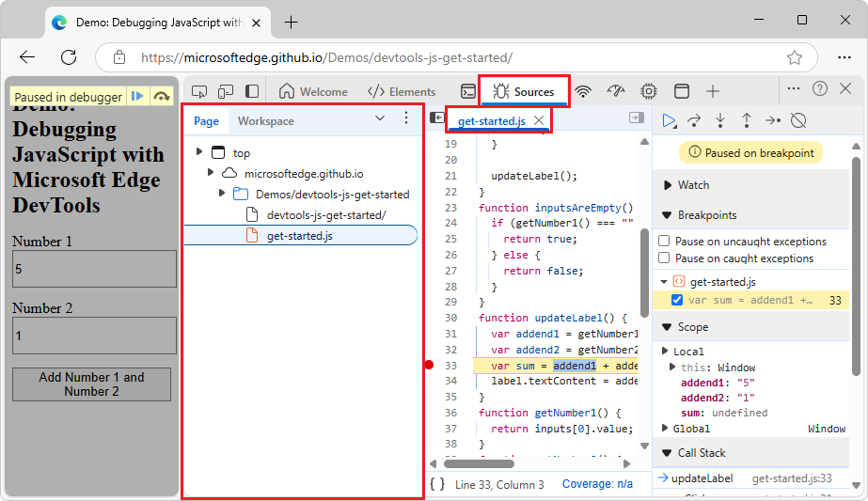Collapse the Breakpoints section

pyautogui.click(x=667, y=215)
